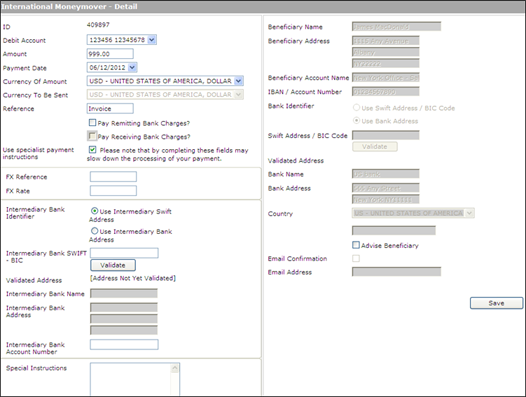This screenshot has width=526, height=397.
Task: Tick the Email Confirmation checkbox
Action: click(x=356, y=258)
